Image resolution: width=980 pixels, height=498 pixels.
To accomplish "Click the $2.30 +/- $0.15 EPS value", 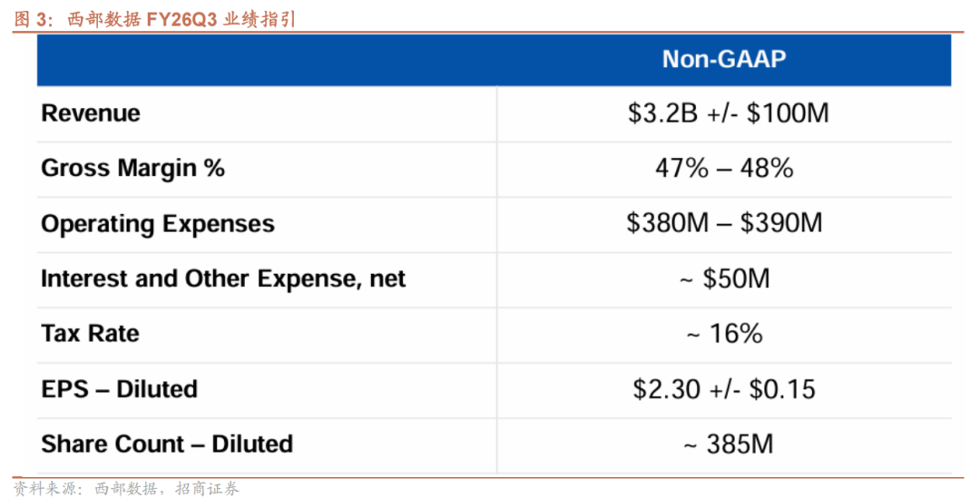I will coord(724,389).
